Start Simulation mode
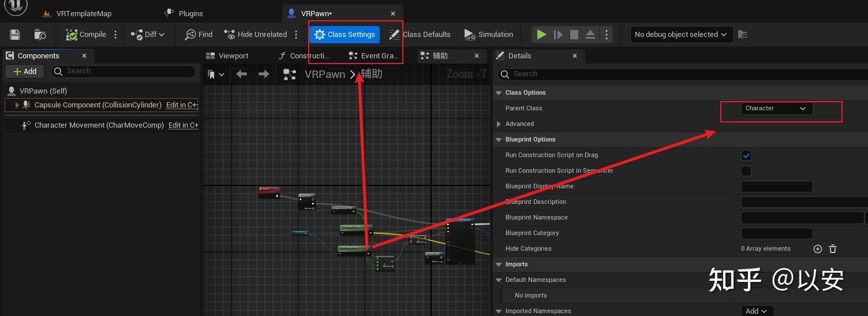 (488, 35)
